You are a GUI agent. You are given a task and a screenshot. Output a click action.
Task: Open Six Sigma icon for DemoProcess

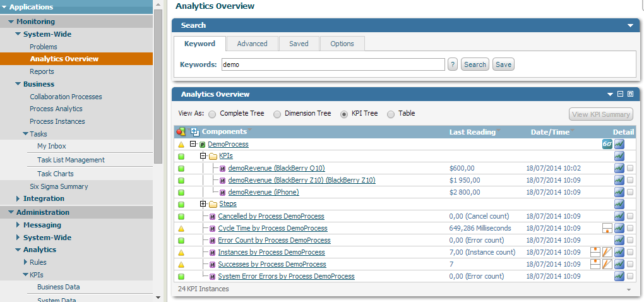coord(607,144)
